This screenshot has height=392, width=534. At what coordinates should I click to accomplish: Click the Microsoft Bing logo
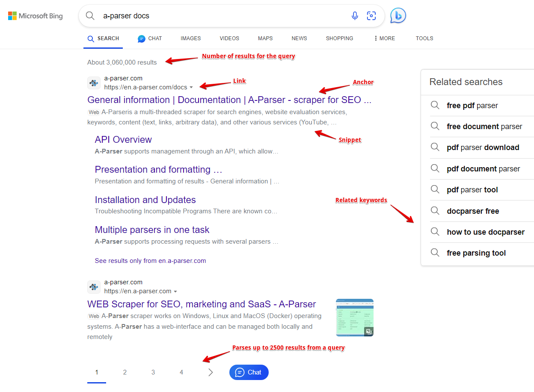(36, 16)
